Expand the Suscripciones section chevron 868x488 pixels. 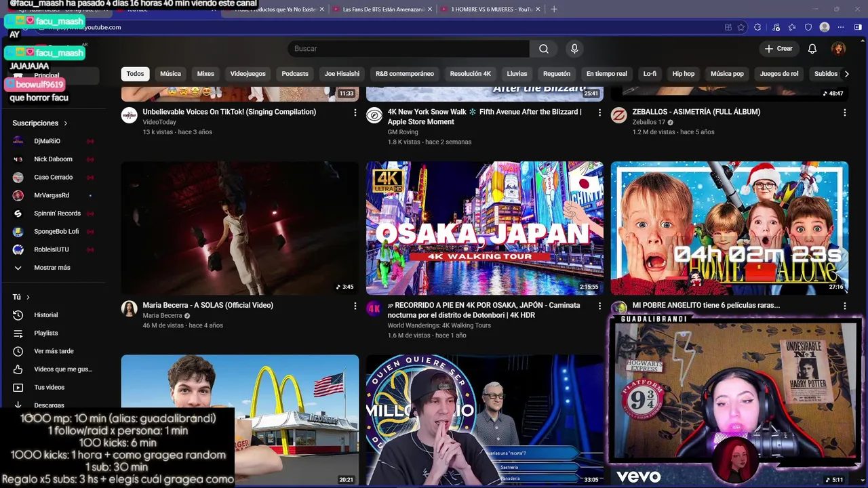66,123
